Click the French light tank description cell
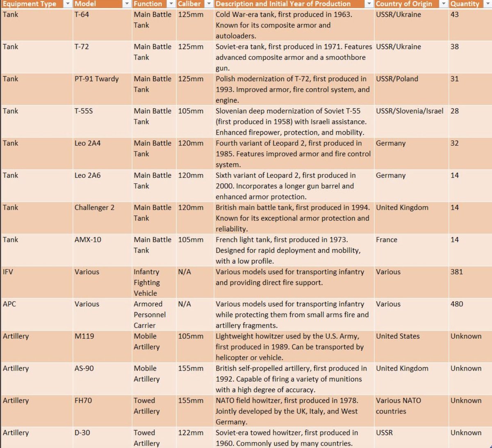 click(294, 250)
